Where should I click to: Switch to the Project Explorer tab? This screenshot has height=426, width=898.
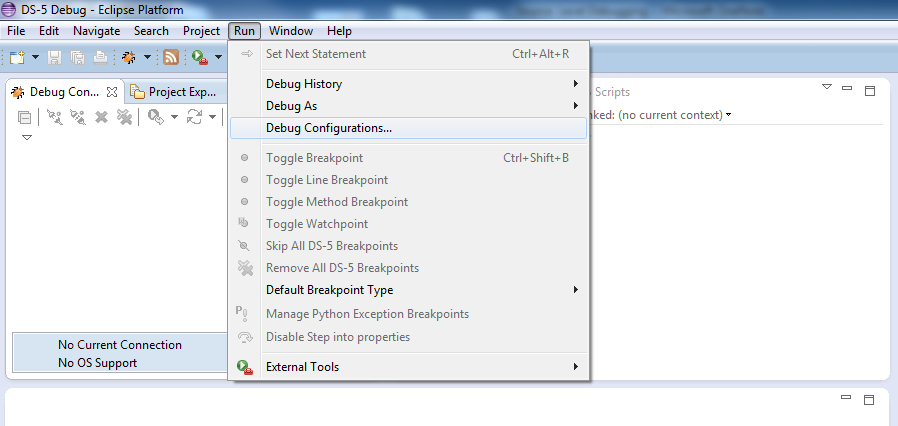point(174,92)
